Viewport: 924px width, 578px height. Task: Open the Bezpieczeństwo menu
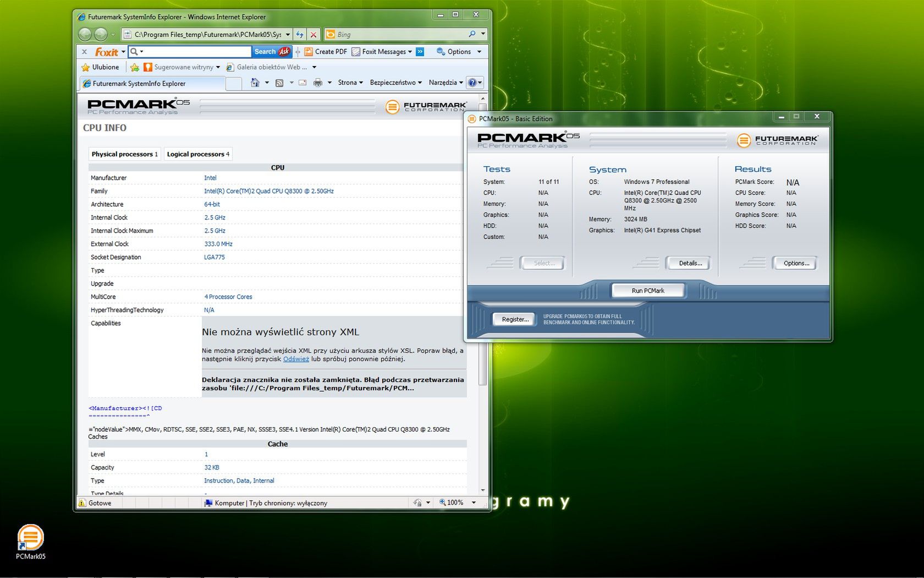click(x=396, y=83)
